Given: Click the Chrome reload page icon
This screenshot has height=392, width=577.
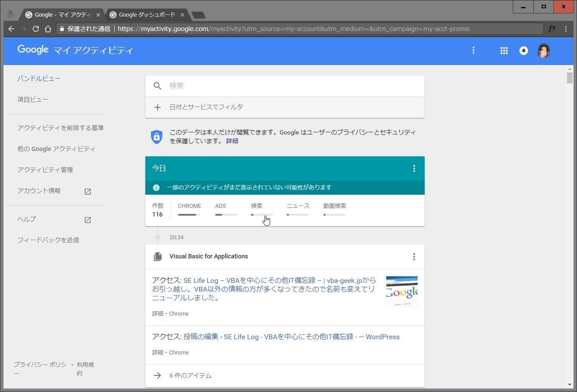Looking at the screenshot, I should click(x=36, y=29).
